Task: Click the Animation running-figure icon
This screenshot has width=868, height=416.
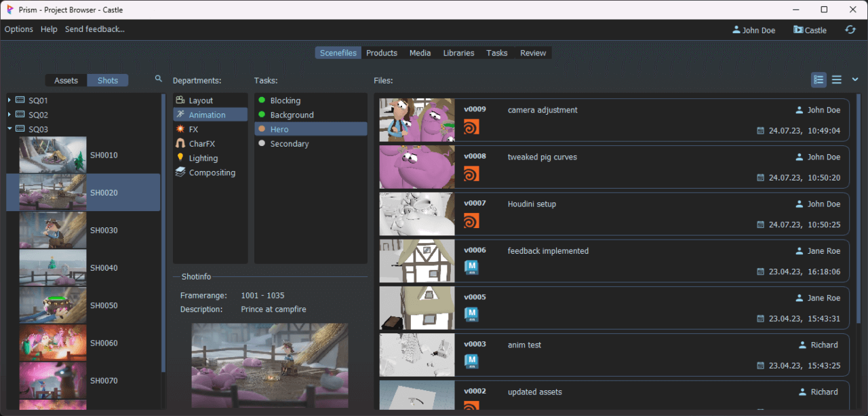Action: tap(180, 114)
